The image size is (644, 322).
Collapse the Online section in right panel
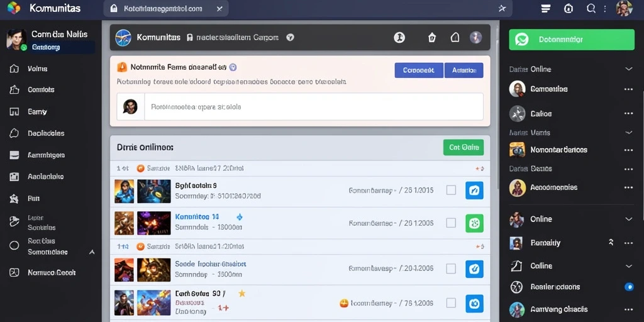click(x=628, y=219)
